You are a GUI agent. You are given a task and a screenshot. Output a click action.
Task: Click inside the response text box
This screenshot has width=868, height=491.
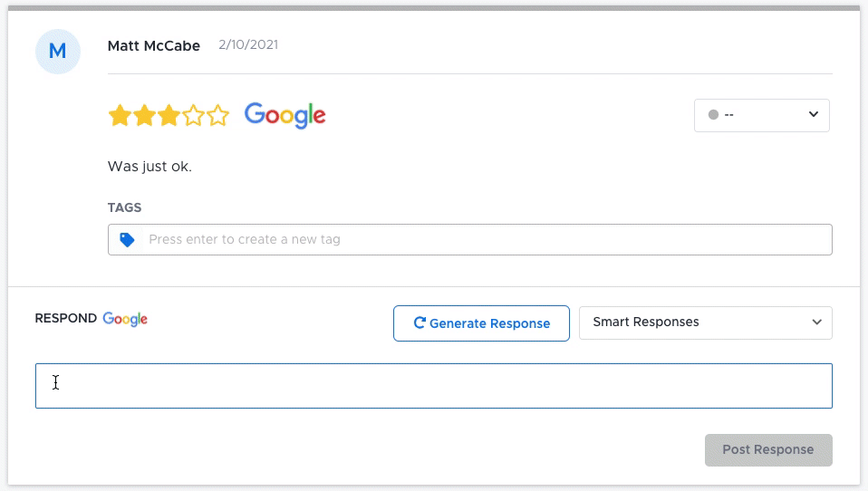click(433, 386)
